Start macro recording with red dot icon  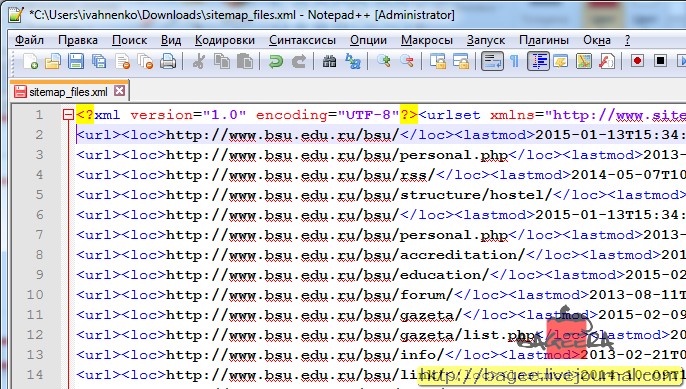637,61
